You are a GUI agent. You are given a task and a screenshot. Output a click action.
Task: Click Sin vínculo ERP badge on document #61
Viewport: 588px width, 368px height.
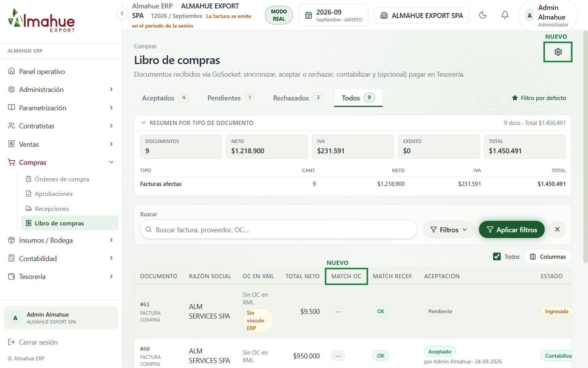(258, 320)
